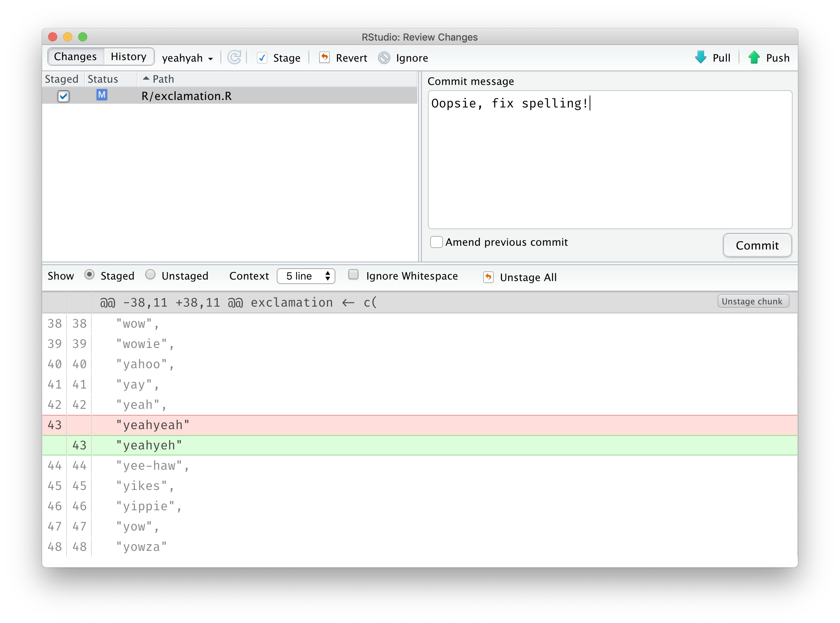Switch to the Changes tab

(x=75, y=57)
